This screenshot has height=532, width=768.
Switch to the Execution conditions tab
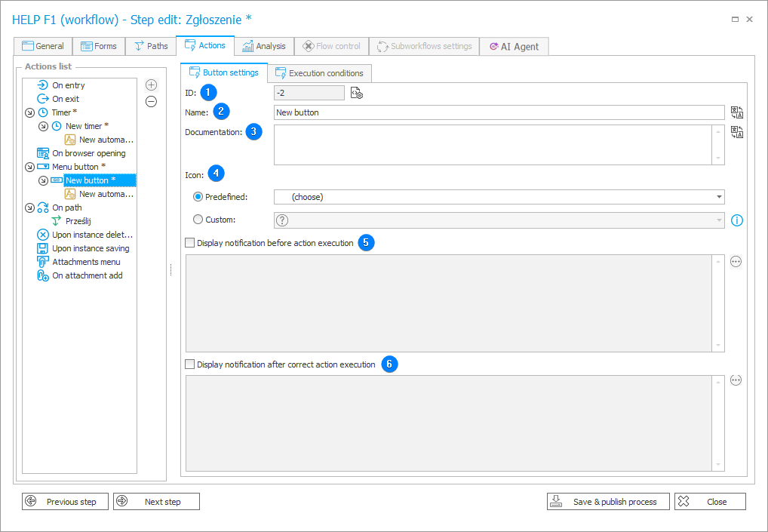coord(319,73)
